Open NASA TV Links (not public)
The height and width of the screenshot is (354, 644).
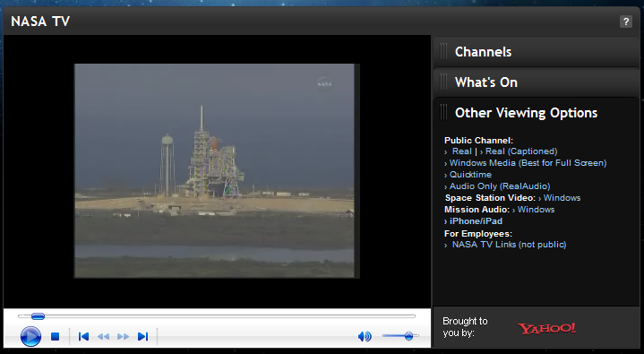[509, 245]
